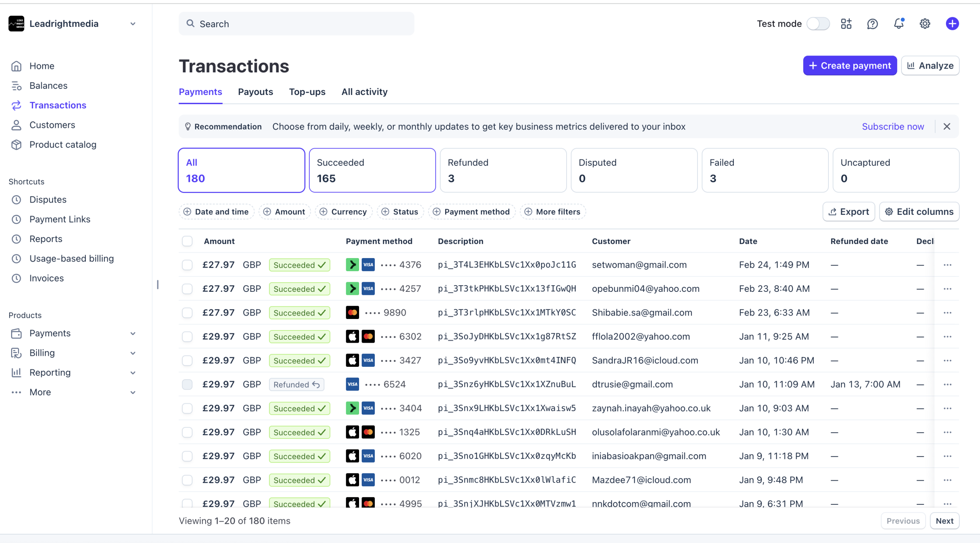
Task: Check the checkbox for the Refunded £29.97 transaction
Action: 187,384
